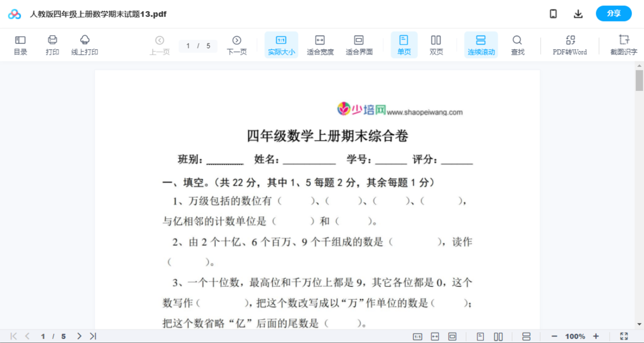Jump to last page using bottom bar arrow

click(x=92, y=336)
